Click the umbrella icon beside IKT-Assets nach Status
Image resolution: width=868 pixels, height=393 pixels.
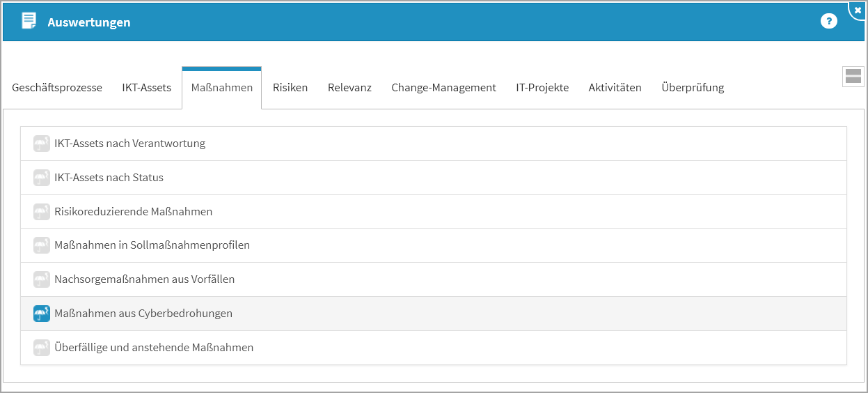pyautogui.click(x=42, y=178)
